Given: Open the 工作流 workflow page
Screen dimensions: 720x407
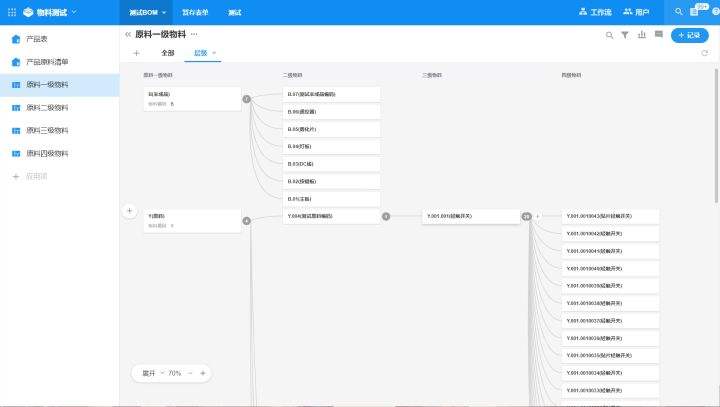Looking at the screenshot, I should tap(595, 12).
